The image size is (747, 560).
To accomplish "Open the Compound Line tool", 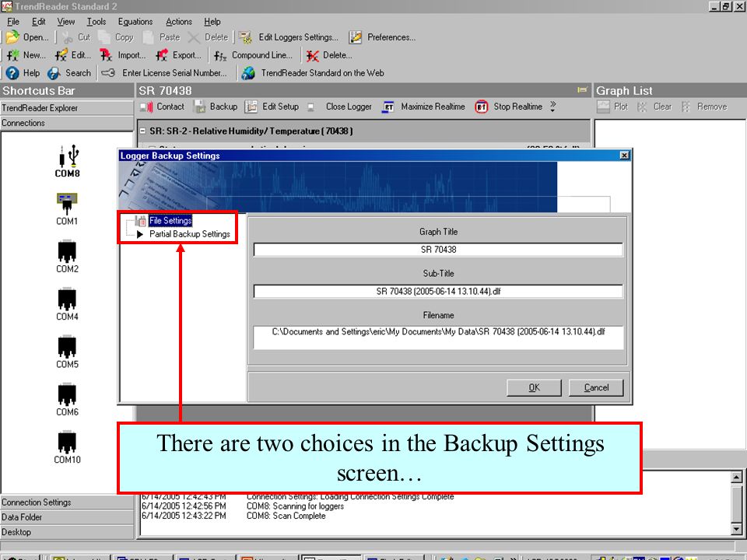I will (x=254, y=55).
